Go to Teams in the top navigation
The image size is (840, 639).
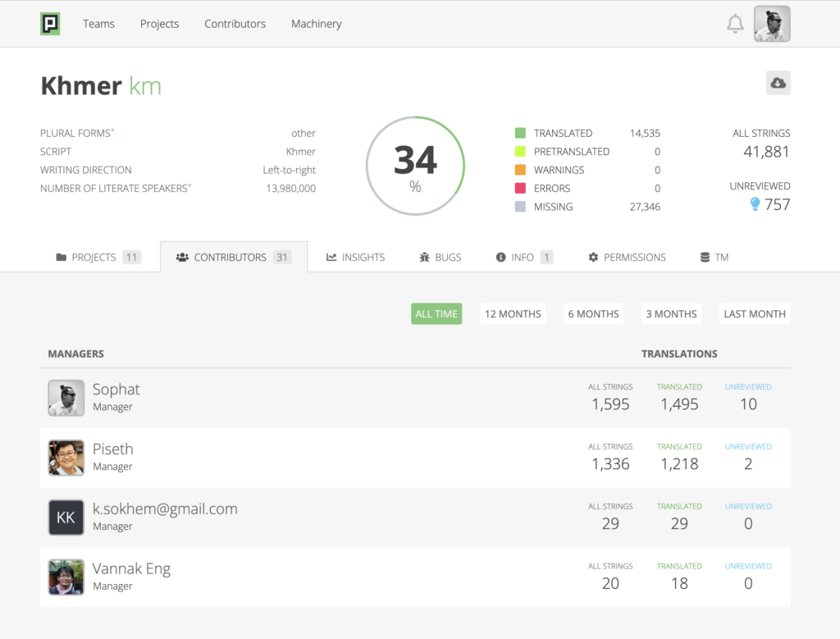point(98,24)
